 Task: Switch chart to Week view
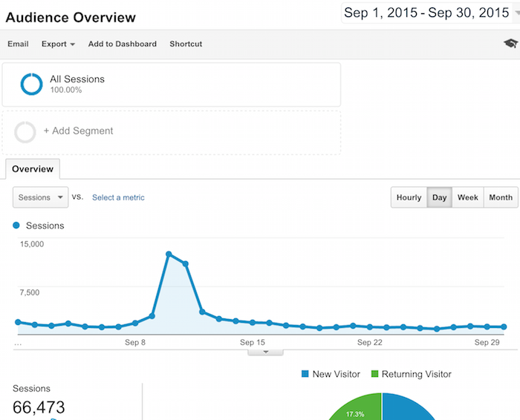pos(467,197)
